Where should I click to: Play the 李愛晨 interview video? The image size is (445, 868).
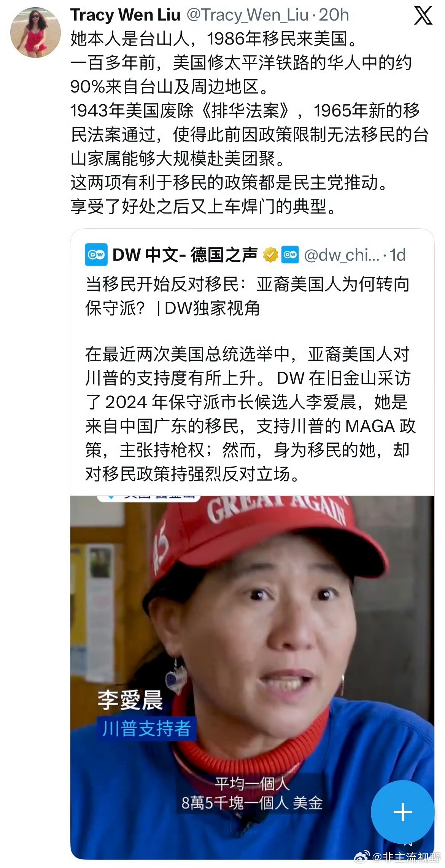[252, 678]
